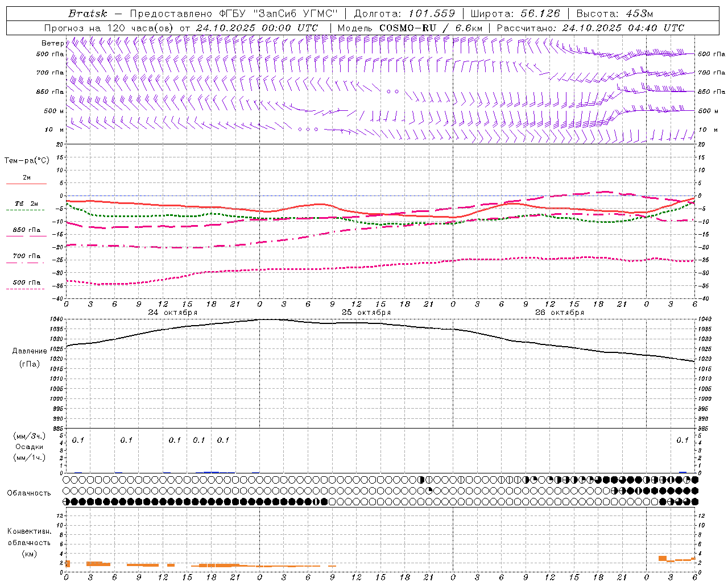The height and width of the screenshot is (582, 728).
Task: Click the "Осадки" precipitation label
Action: click(x=30, y=447)
